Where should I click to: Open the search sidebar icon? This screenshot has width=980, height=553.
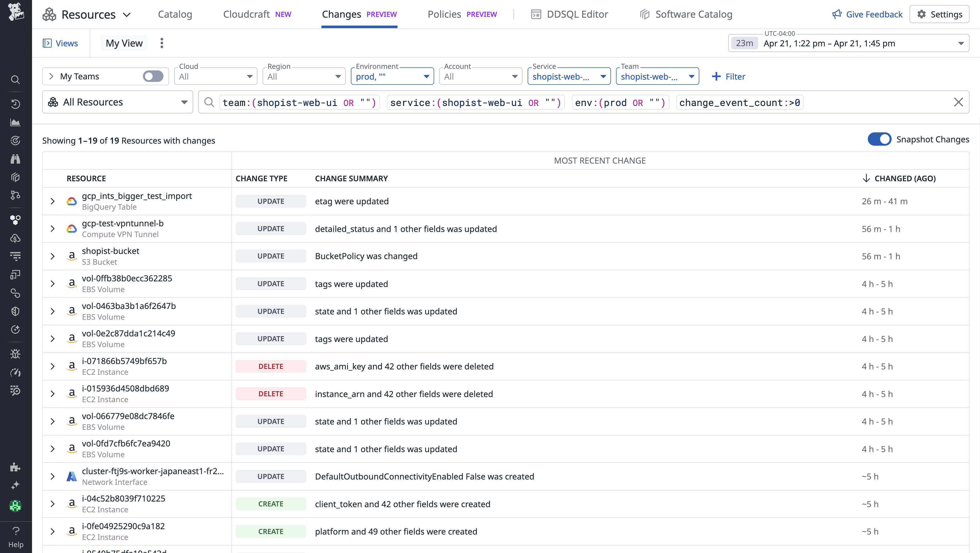[15, 79]
